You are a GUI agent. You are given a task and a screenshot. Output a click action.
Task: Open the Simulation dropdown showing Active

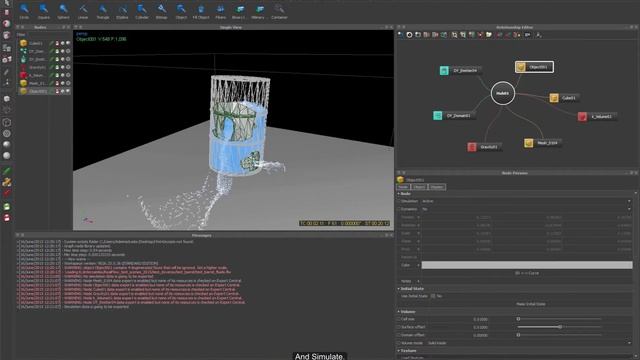point(527,201)
